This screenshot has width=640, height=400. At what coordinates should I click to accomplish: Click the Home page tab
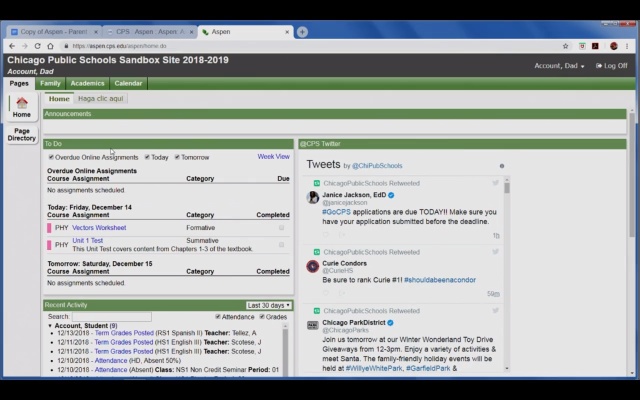[59, 99]
